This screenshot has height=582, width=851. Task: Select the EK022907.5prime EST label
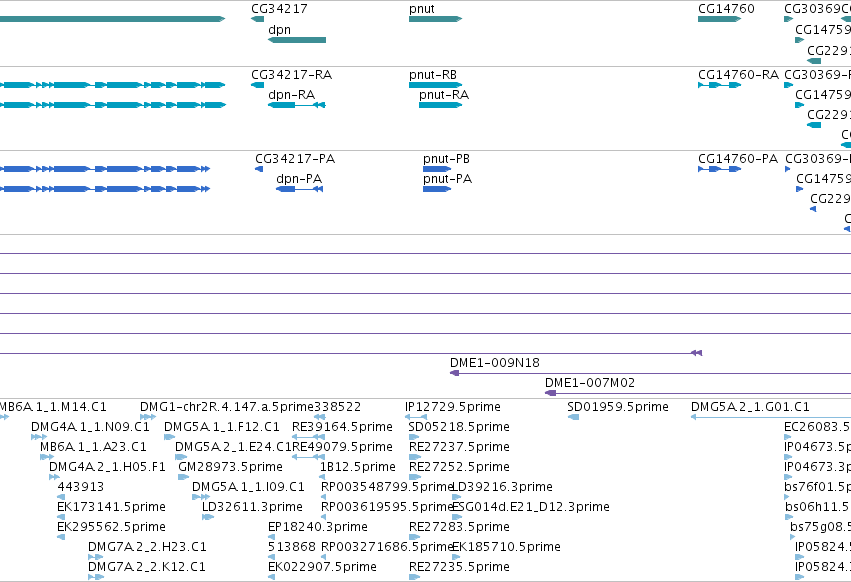[322, 567]
